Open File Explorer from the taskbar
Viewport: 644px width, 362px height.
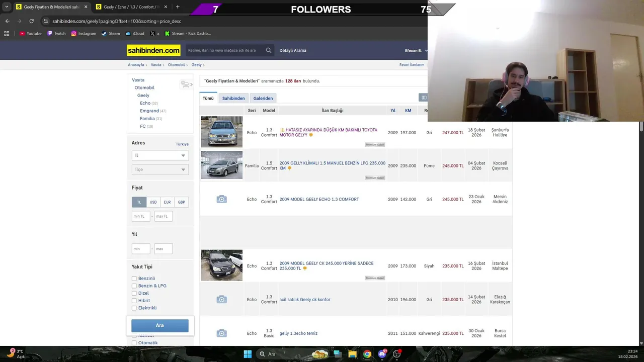pos(352,354)
